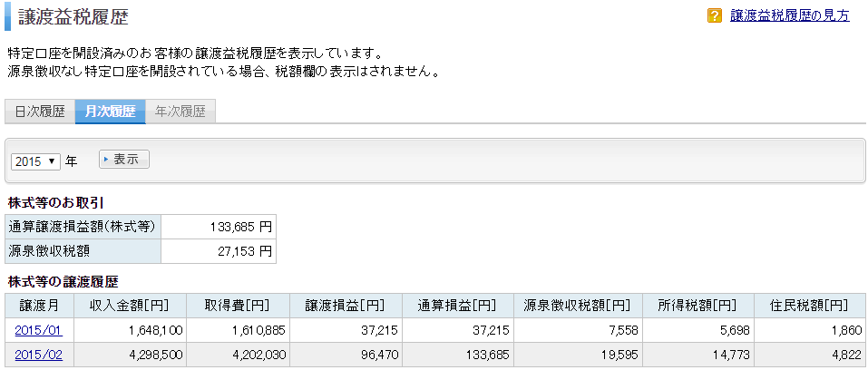868x370 pixels.
Task: Select the 月次履歴 tab
Action: click(110, 112)
